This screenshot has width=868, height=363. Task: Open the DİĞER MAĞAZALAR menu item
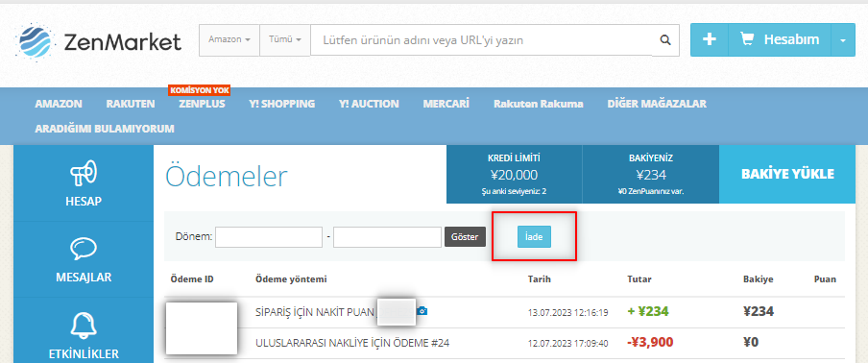coord(657,104)
